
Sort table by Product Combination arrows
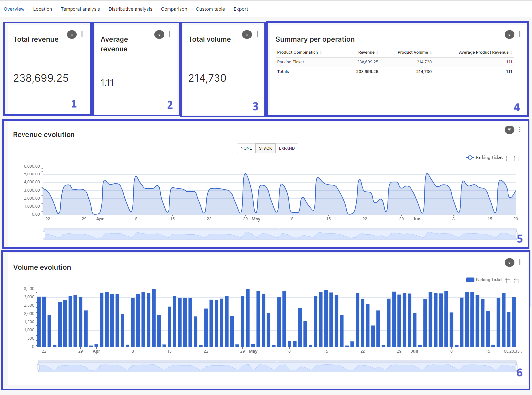321,53
